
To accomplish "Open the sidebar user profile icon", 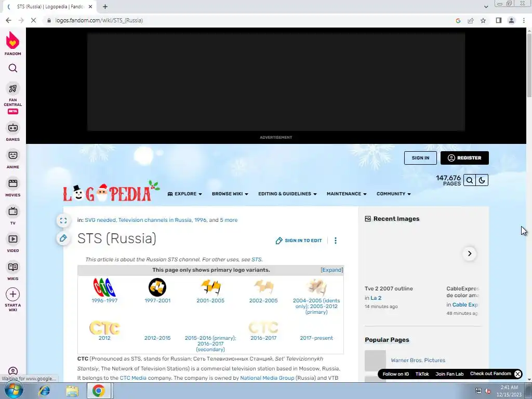I will (13, 371).
